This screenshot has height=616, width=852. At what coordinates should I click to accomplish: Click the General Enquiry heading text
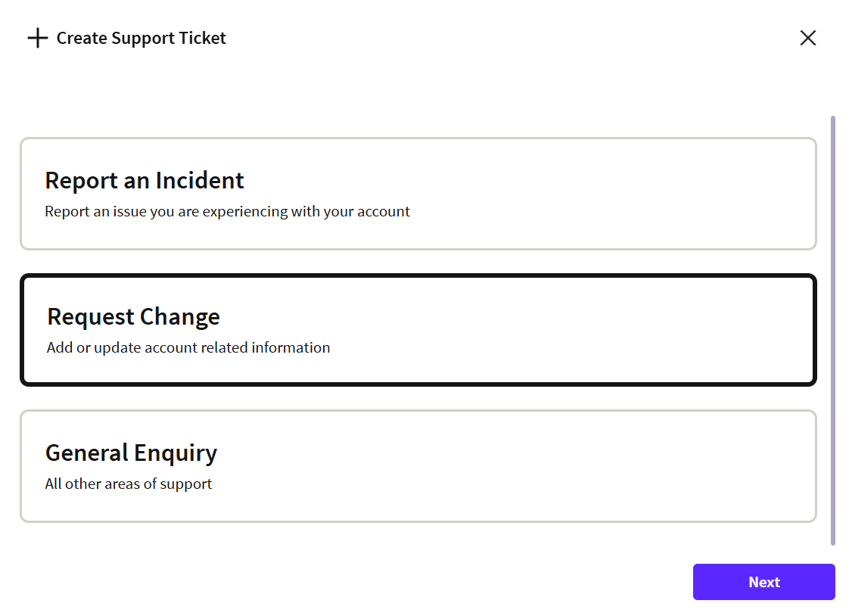131,453
